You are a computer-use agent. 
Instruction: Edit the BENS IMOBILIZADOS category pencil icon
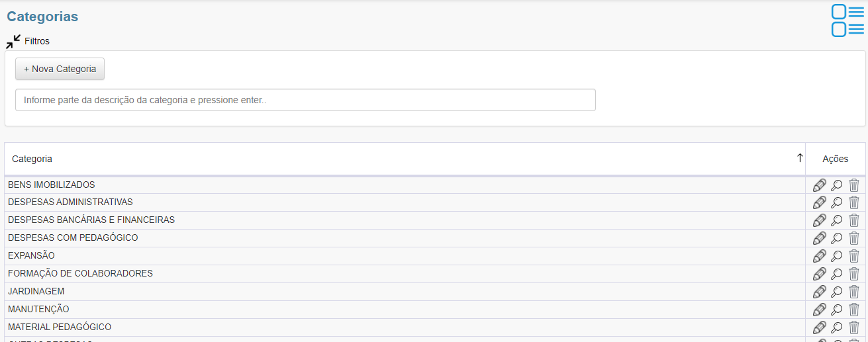coord(820,185)
